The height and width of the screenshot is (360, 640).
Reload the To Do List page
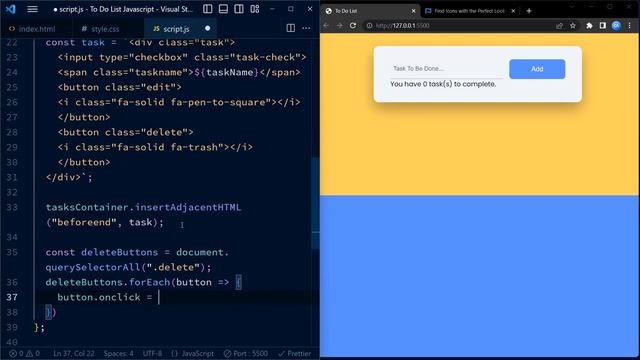pos(353,25)
